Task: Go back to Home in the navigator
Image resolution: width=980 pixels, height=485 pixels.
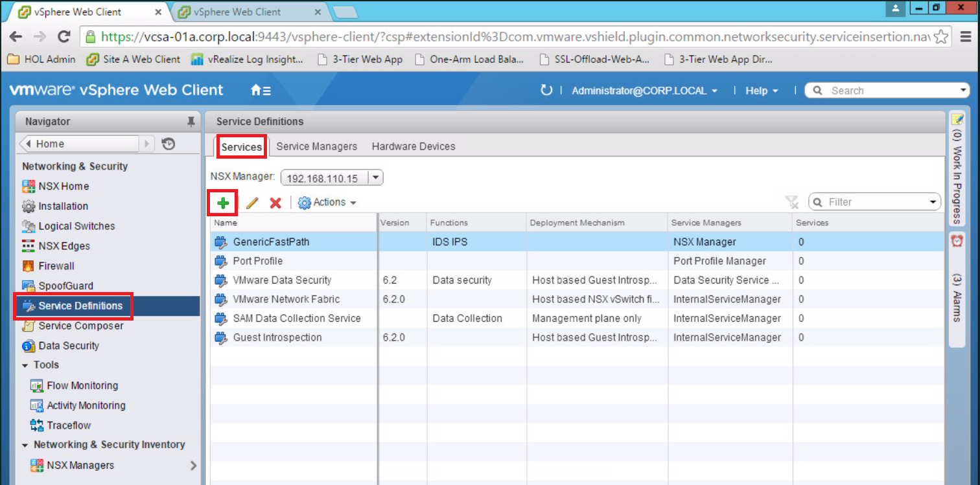Action: [x=79, y=144]
